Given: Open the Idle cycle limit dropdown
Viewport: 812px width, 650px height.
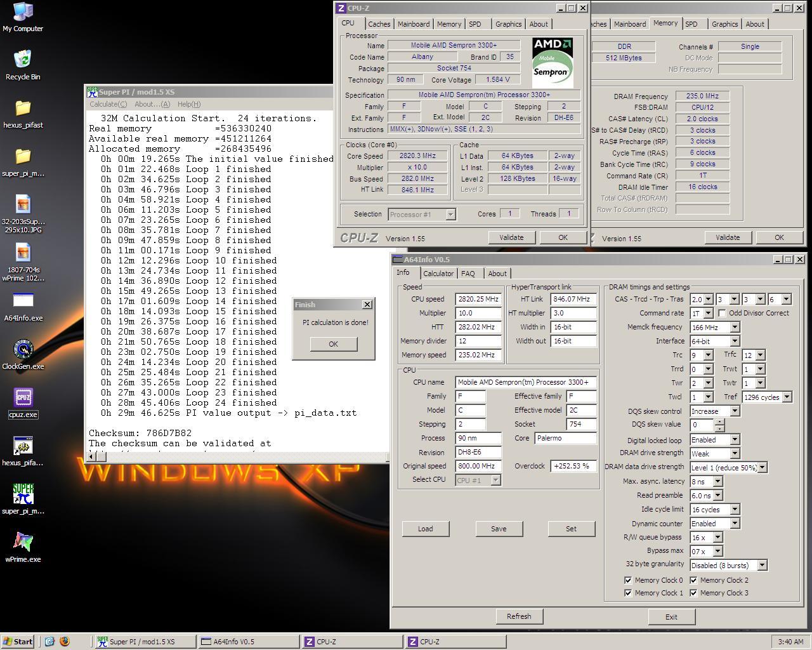Looking at the screenshot, I should click(x=735, y=509).
